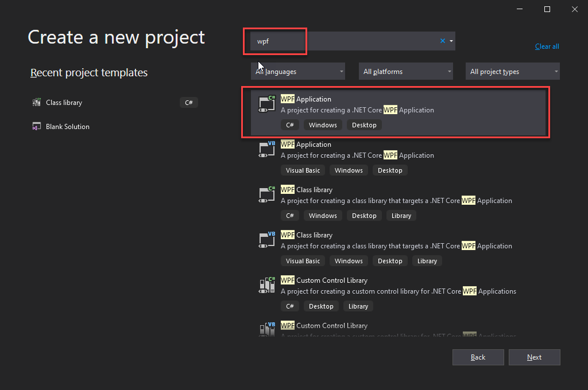Select the WPF Custom Control Library C# icon

(266, 285)
